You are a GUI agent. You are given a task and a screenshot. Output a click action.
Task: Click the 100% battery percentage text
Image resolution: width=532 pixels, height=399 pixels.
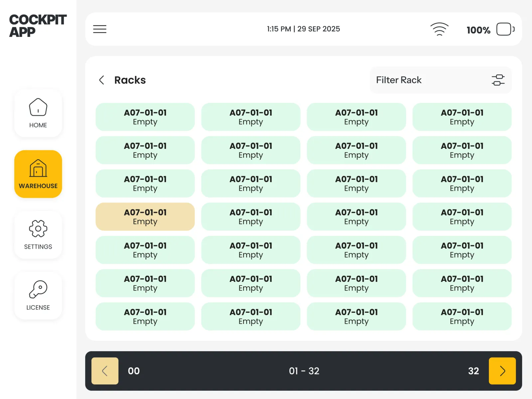click(478, 30)
